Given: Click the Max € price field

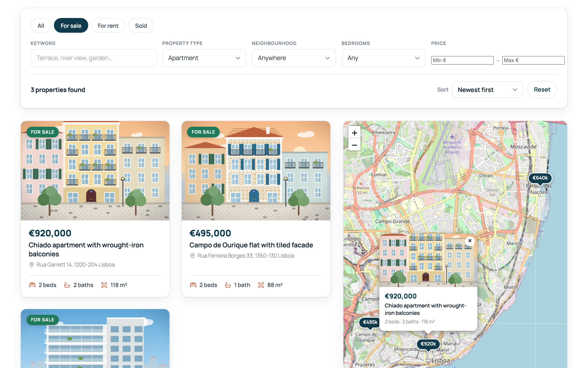Looking at the screenshot, I should point(533,60).
